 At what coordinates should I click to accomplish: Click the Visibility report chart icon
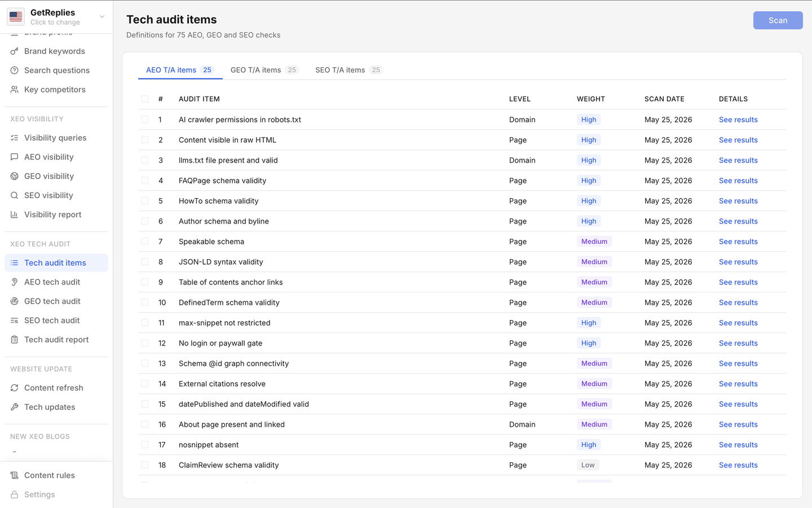coord(15,214)
